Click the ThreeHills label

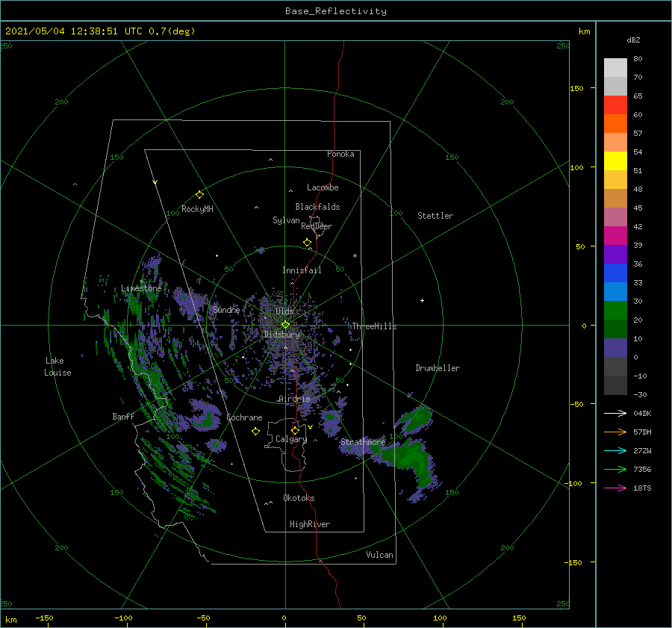(374, 326)
